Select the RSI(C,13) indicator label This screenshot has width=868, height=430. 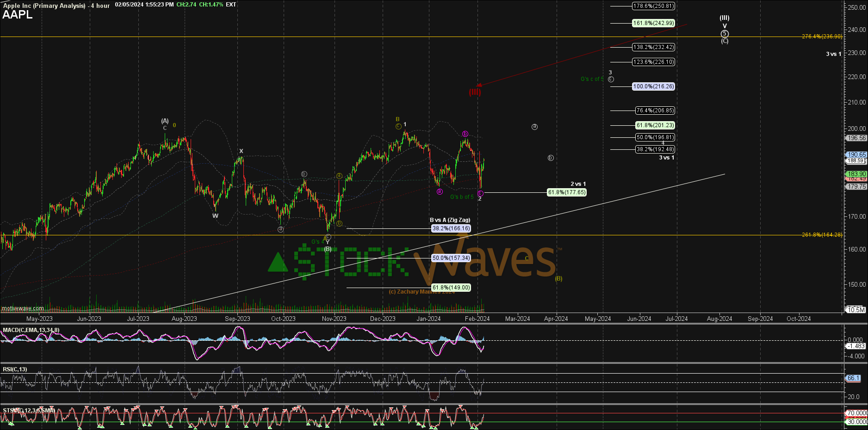[15, 369]
